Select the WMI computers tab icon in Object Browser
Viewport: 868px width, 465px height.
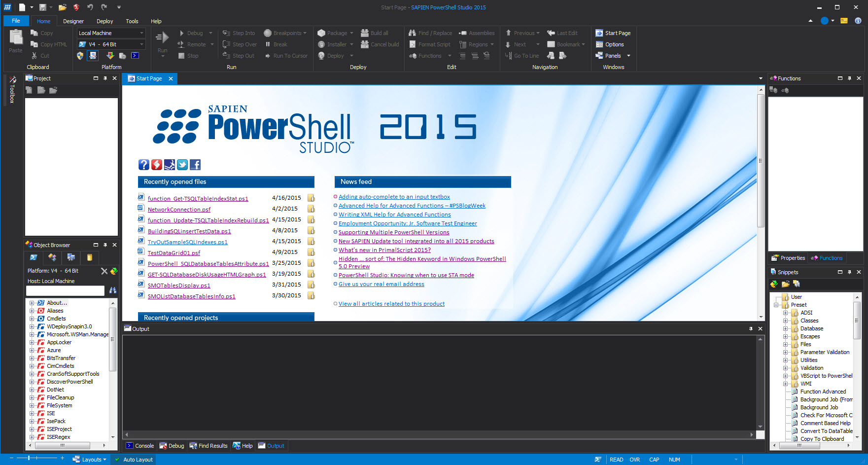click(x=71, y=257)
